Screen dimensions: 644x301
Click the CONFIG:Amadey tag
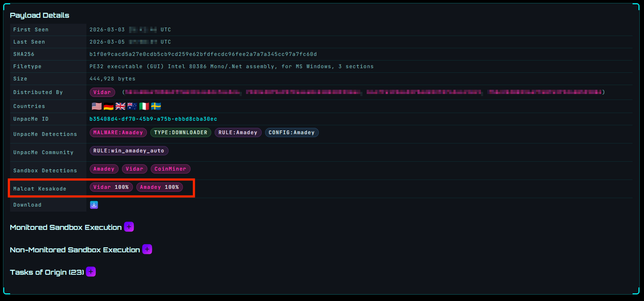(291, 133)
